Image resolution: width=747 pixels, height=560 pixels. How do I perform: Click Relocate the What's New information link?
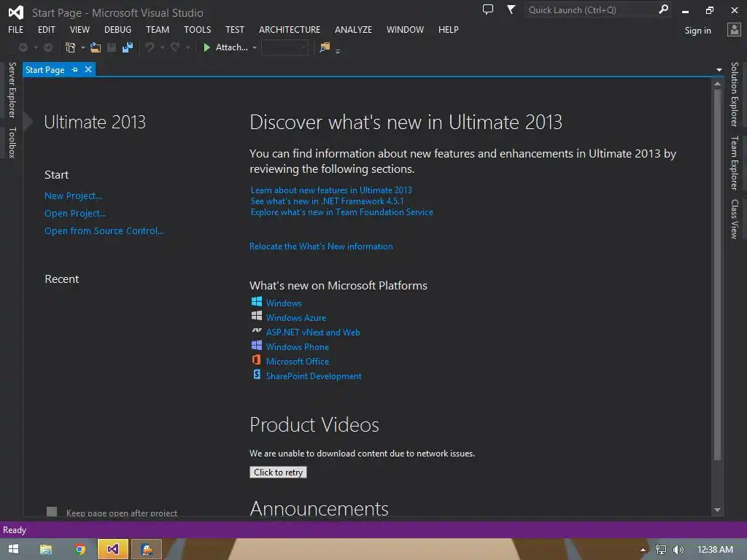[x=321, y=246]
